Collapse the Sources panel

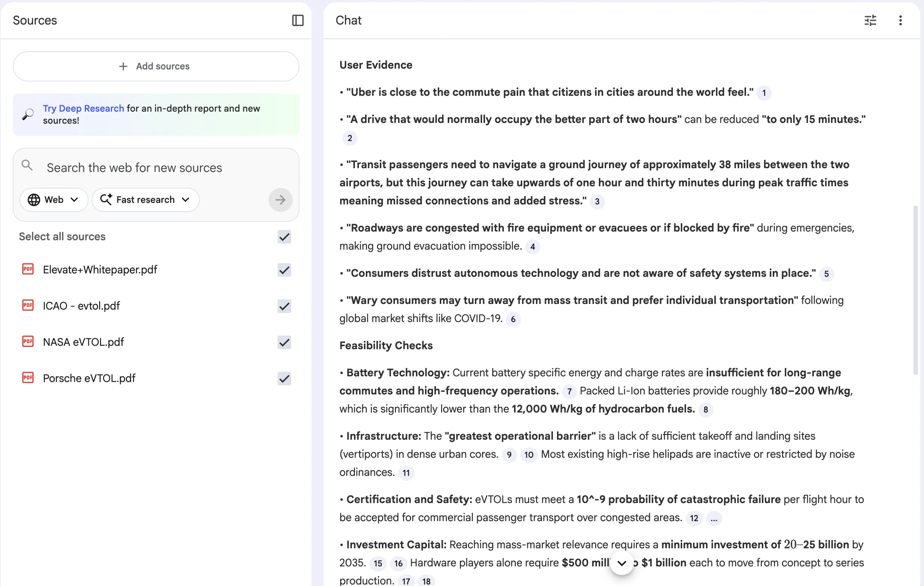click(x=298, y=20)
